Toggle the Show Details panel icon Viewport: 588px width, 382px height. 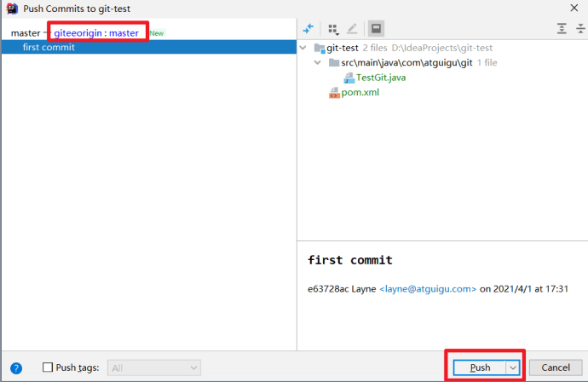(376, 28)
